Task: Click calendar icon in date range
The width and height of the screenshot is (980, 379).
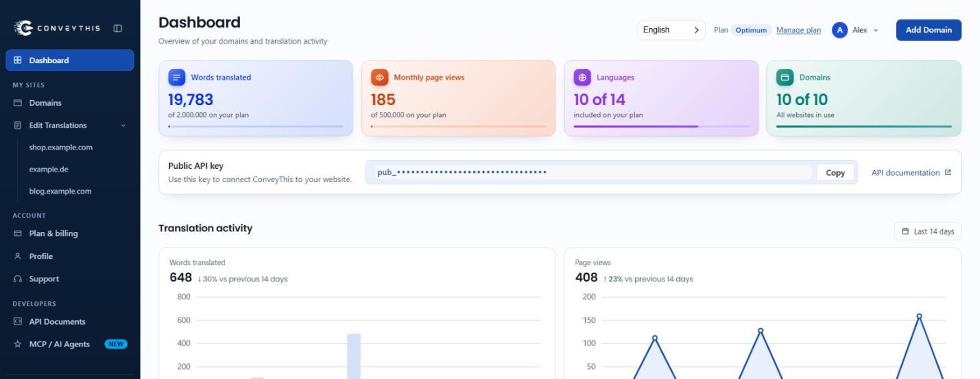Action: tap(905, 231)
